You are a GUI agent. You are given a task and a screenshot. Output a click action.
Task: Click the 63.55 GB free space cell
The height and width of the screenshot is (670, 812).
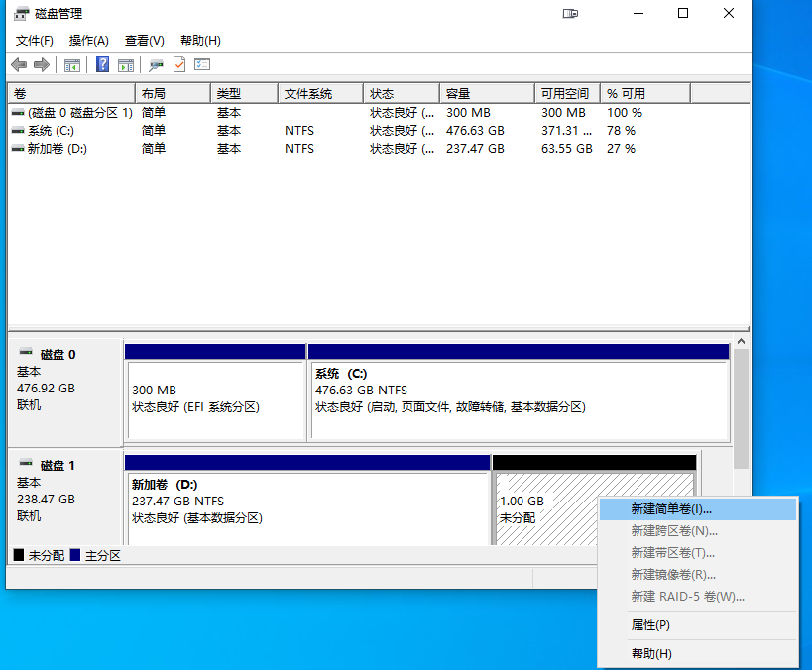[x=566, y=149]
